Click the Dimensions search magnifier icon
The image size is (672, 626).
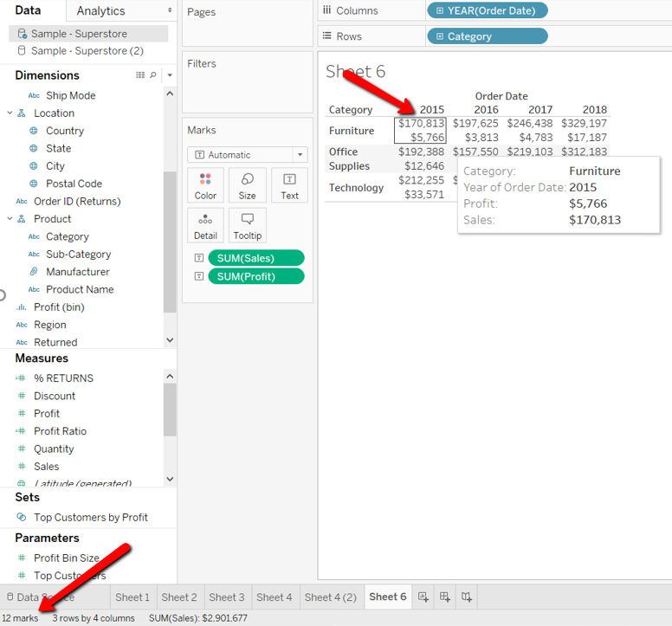(153, 75)
